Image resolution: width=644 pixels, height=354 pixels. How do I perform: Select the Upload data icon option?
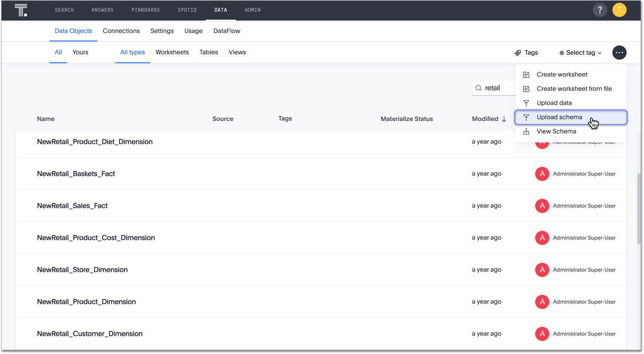526,103
